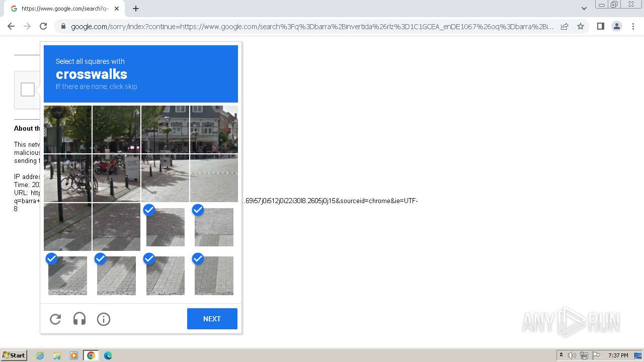The image size is (644, 362).
Task: Select the Google search tab
Action: [64, 9]
